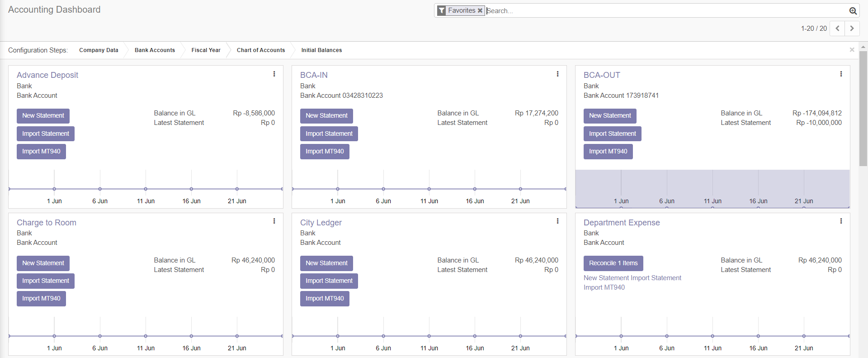The width and height of the screenshot is (868, 358).
Task: Open Department Expense card options menu
Action: click(x=841, y=221)
